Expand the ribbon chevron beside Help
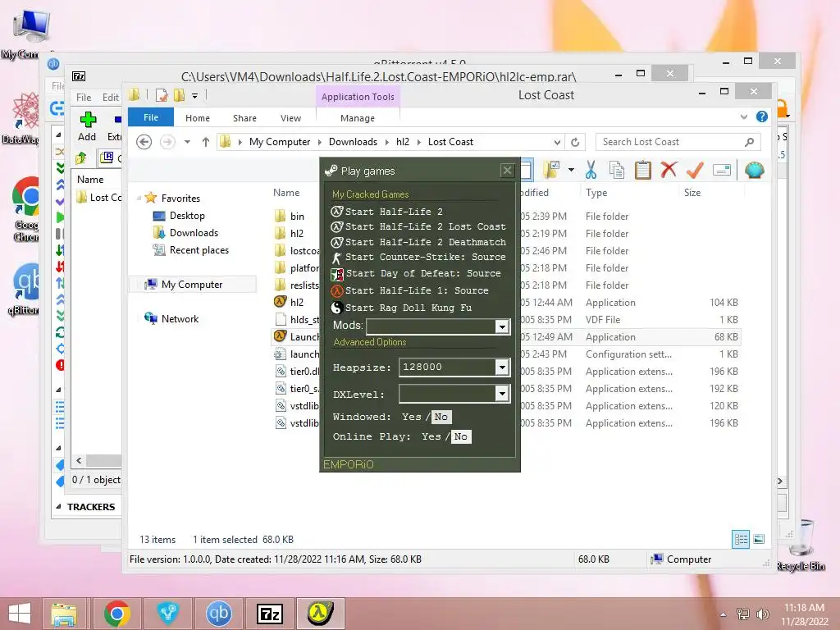840x630 pixels. pyautogui.click(x=743, y=116)
